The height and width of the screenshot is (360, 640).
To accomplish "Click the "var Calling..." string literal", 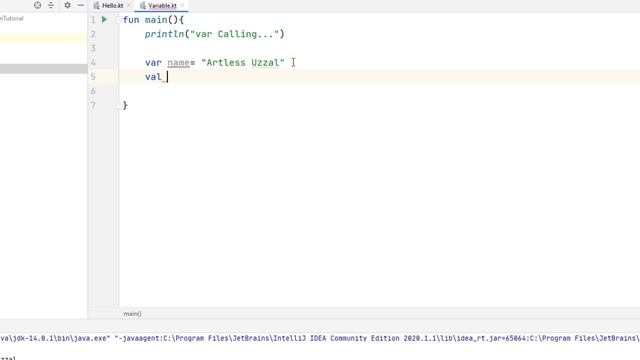I will (234, 34).
